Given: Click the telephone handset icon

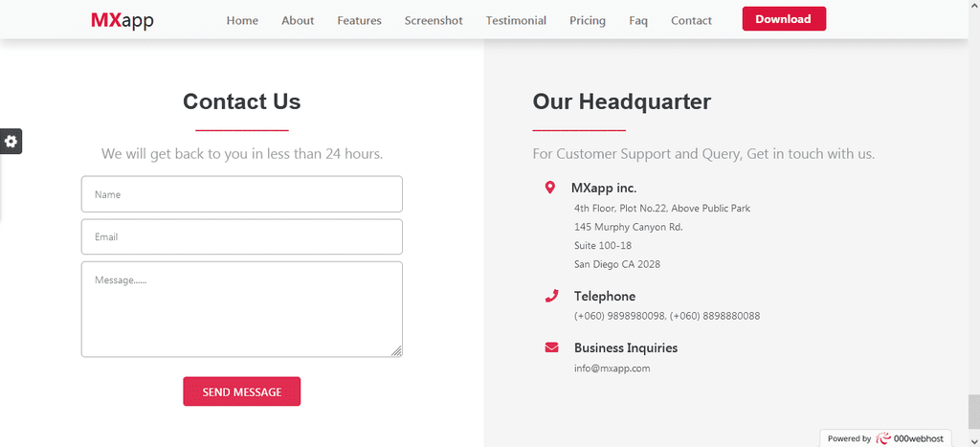Looking at the screenshot, I should [x=551, y=297].
